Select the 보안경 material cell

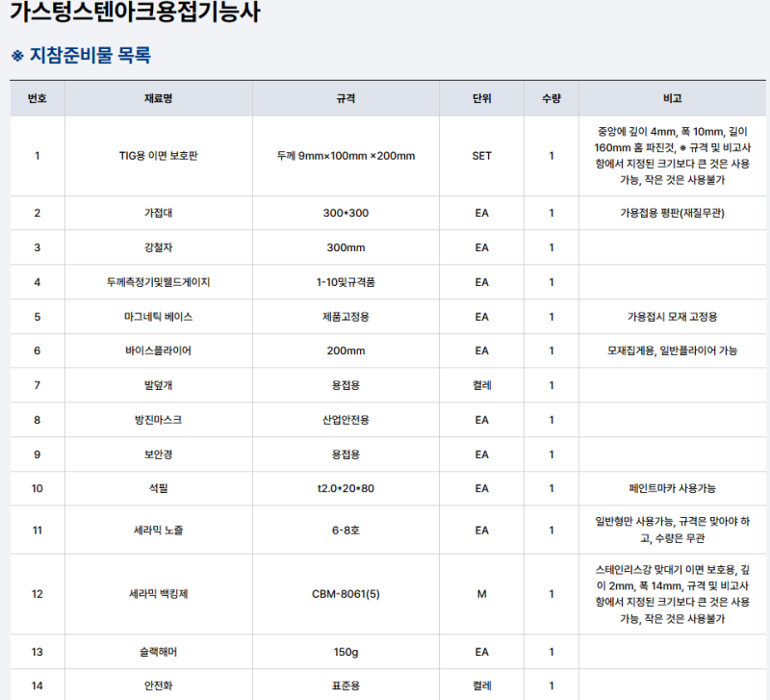point(158,454)
